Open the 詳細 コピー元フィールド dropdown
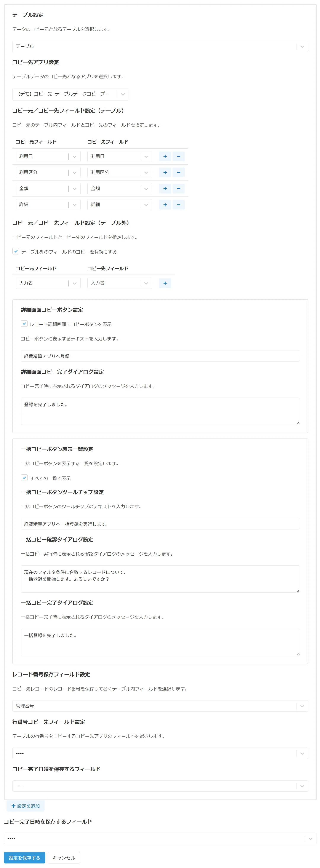The height and width of the screenshot is (868, 320). pos(48,205)
